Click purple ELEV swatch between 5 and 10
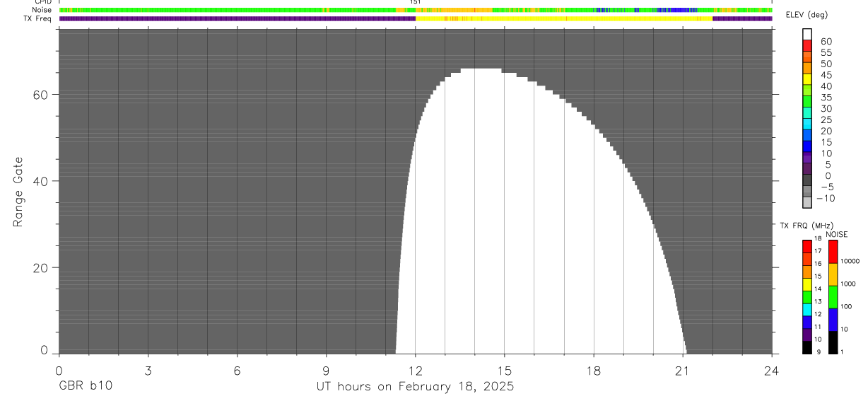The height and width of the screenshot is (401, 868). 807,158
